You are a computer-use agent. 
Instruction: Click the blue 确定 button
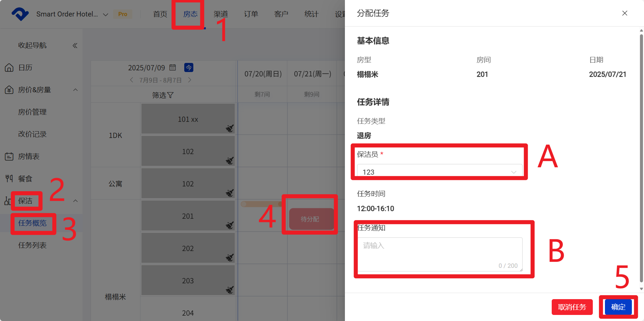618,307
